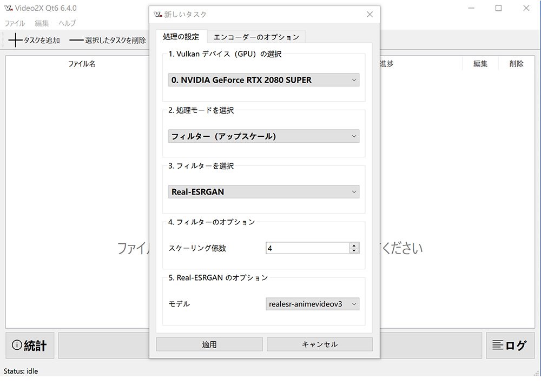Screen dimensions: 541x392
Task: Click the 適用 button to apply settings
Action: [x=209, y=344]
